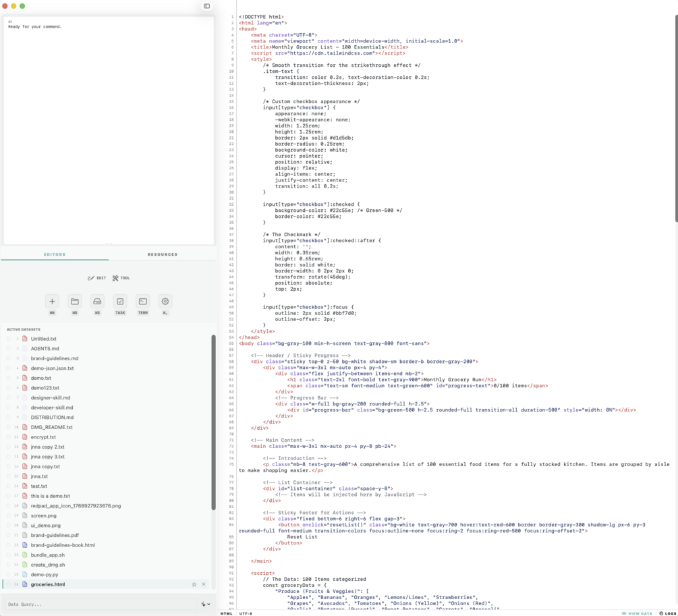Click the new file plus icon
678x616 pixels.
[52, 302]
